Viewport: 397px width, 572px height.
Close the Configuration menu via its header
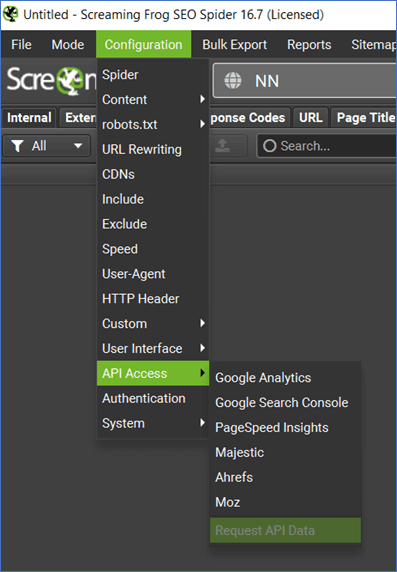pos(143,45)
